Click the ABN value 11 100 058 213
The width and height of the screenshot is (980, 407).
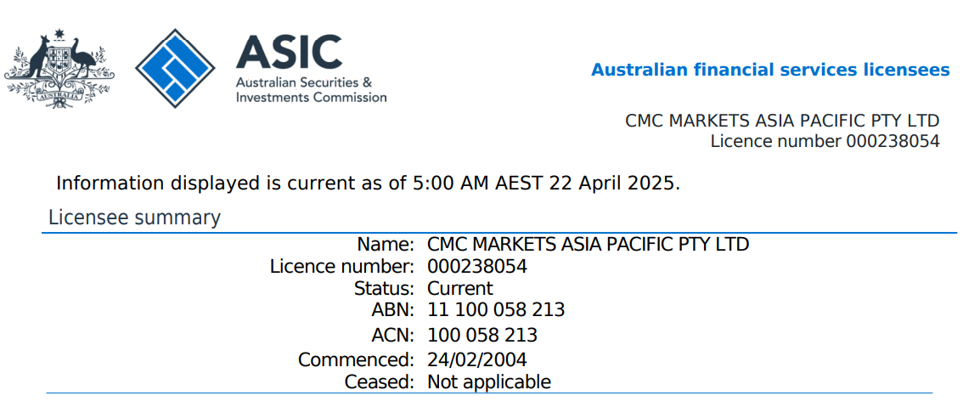point(496,310)
